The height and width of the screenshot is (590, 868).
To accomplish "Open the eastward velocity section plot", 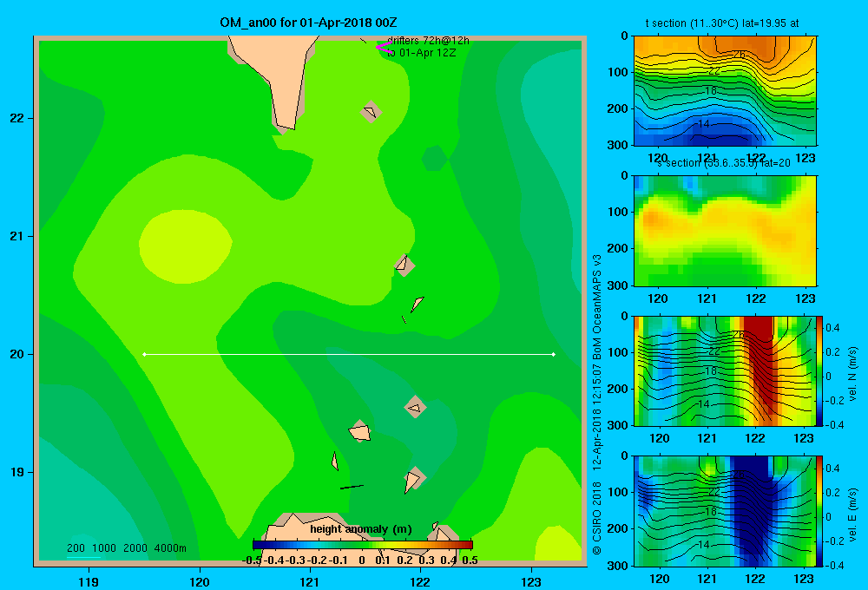I will [725, 511].
